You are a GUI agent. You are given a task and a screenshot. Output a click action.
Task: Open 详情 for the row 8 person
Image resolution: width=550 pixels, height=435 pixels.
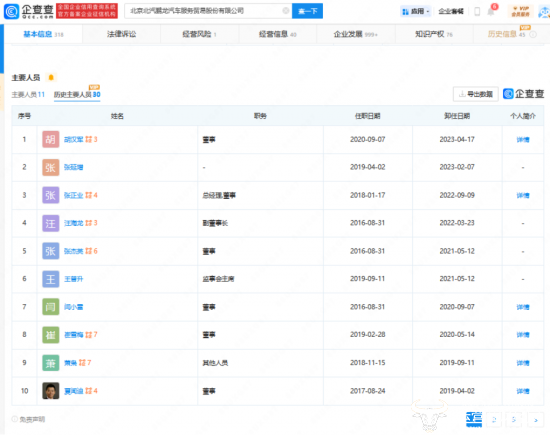(x=523, y=335)
